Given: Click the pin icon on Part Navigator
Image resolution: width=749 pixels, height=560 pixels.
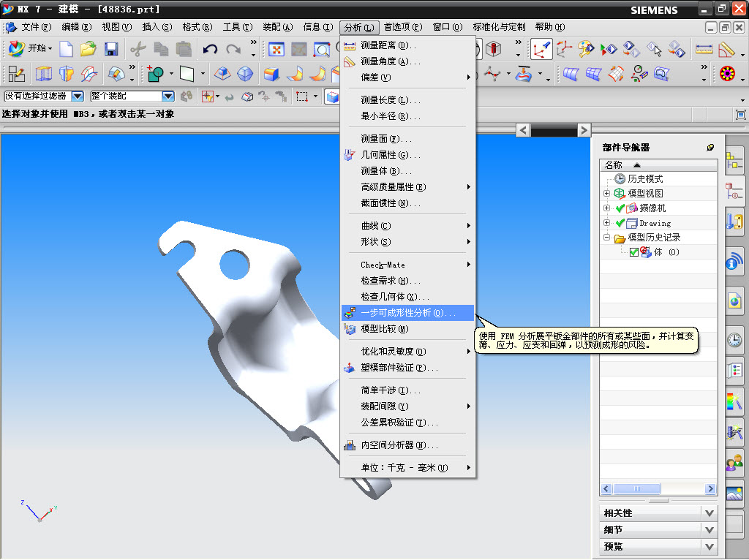Looking at the screenshot, I should tap(710, 148).
